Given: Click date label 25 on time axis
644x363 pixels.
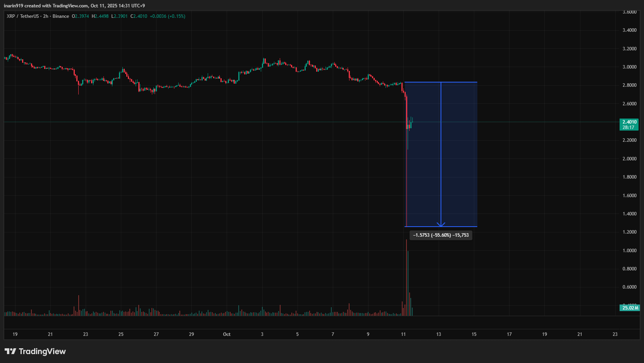Looking at the screenshot, I should click(121, 334).
